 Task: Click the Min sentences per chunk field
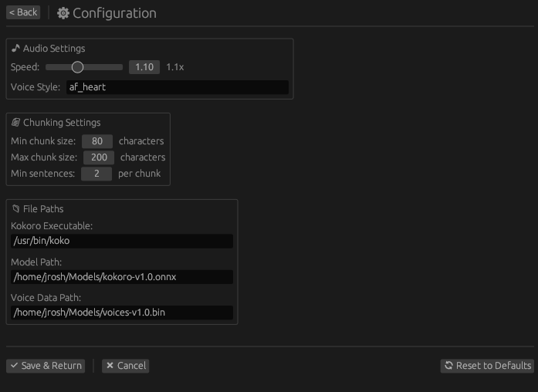97,174
